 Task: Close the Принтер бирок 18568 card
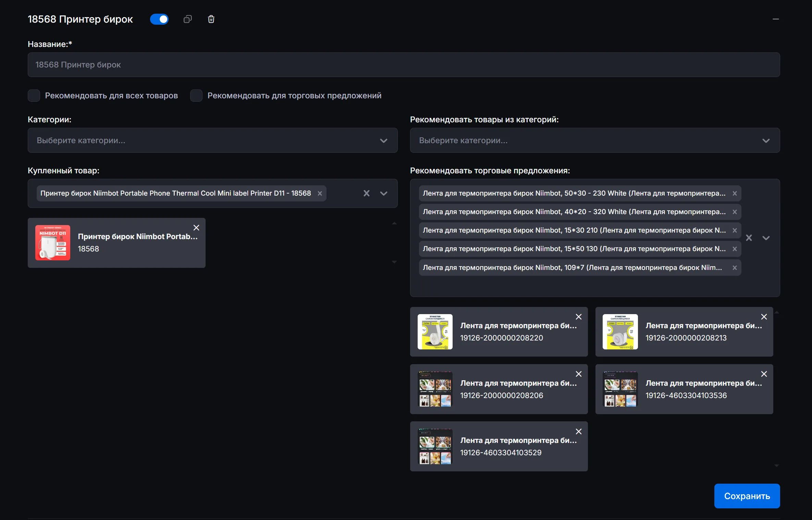click(196, 228)
